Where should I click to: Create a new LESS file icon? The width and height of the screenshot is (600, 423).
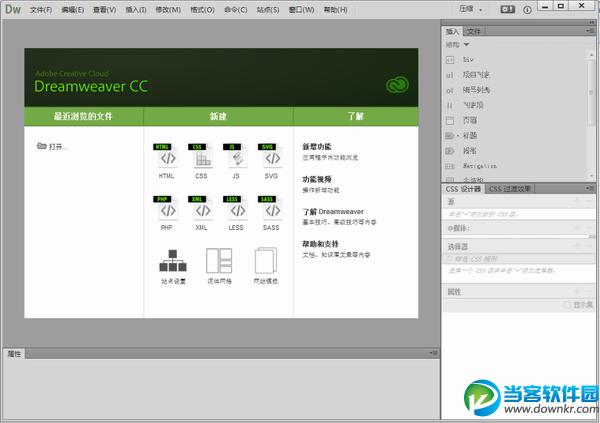tap(236, 208)
